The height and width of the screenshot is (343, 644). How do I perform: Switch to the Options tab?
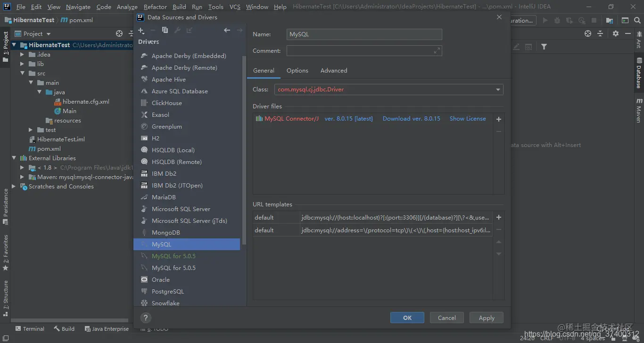pyautogui.click(x=297, y=70)
